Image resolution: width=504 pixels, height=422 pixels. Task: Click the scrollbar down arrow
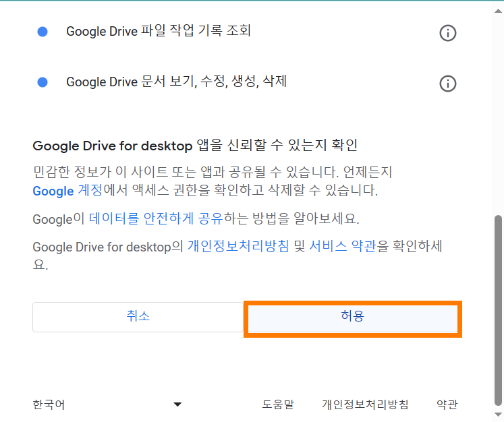point(498,415)
